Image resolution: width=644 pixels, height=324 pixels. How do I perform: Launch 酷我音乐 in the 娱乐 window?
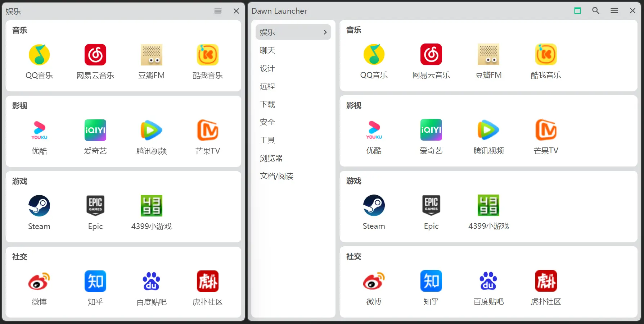(x=208, y=61)
